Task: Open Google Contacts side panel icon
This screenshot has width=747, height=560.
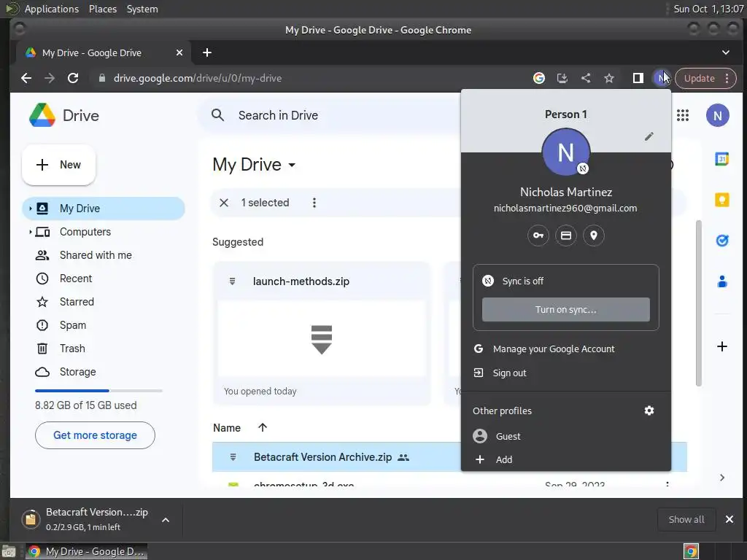Action: (721, 281)
